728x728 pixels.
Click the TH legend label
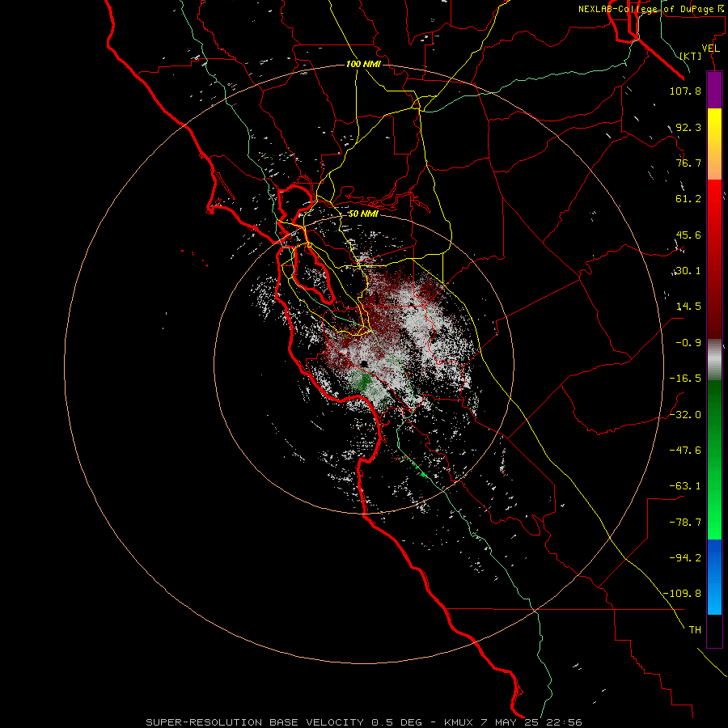(695, 630)
